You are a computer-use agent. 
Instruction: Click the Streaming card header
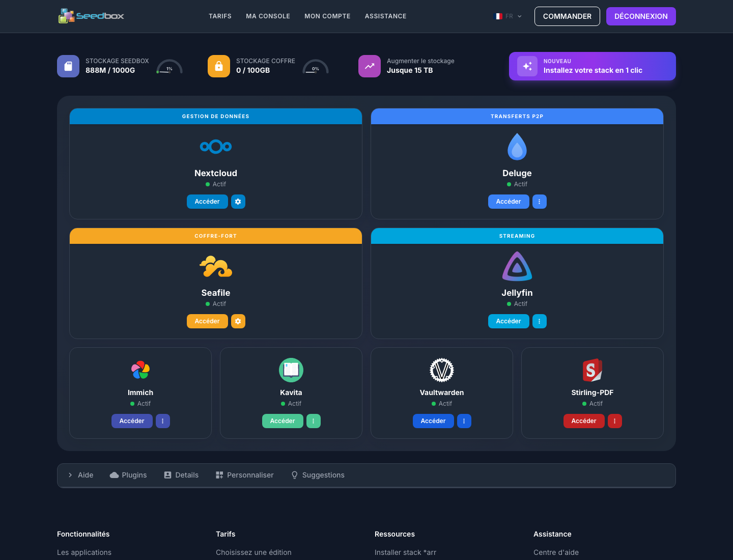517,236
